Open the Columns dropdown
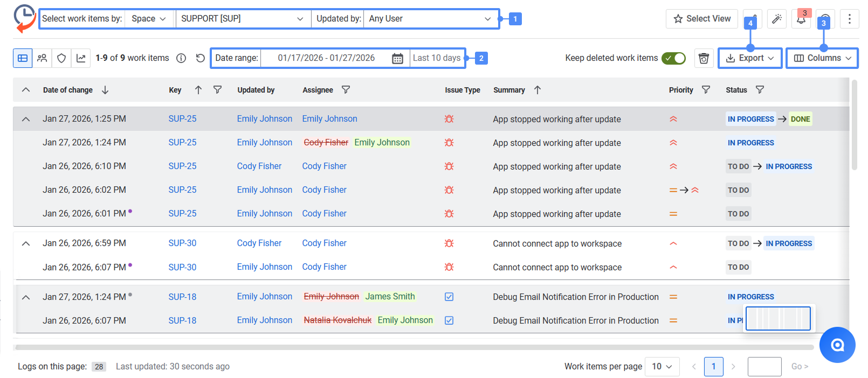 click(x=822, y=58)
